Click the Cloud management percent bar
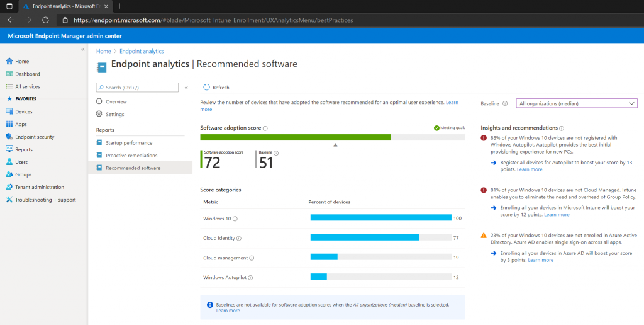Image resolution: width=644 pixels, height=325 pixels. [x=324, y=257]
